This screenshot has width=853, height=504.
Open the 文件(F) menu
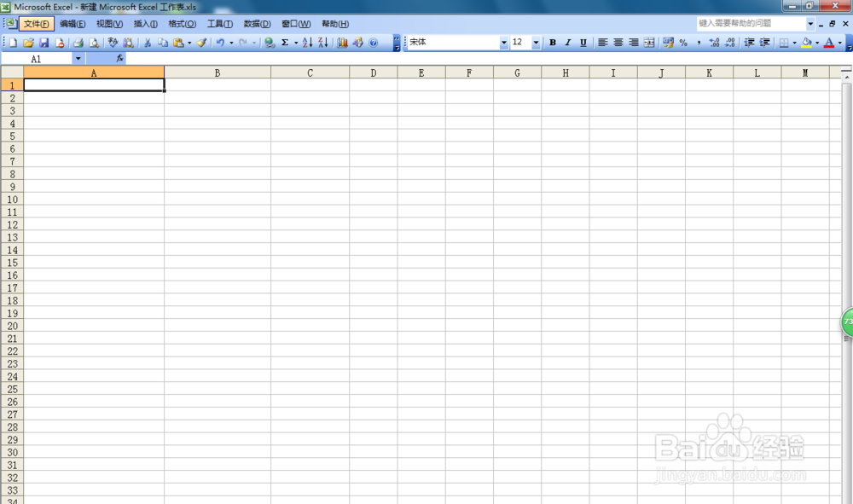click(37, 24)
